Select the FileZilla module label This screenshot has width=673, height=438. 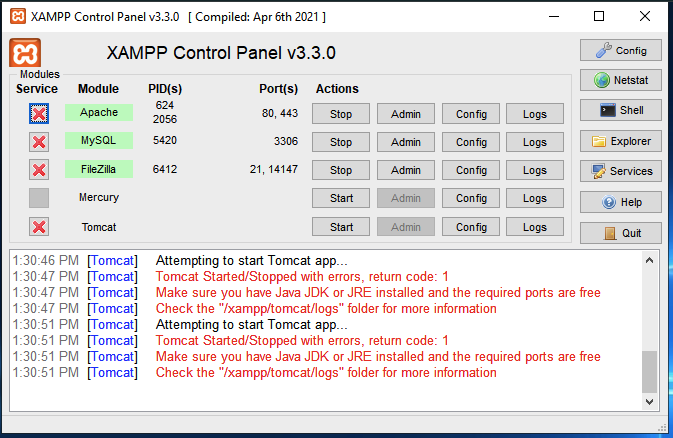point(99,169)
